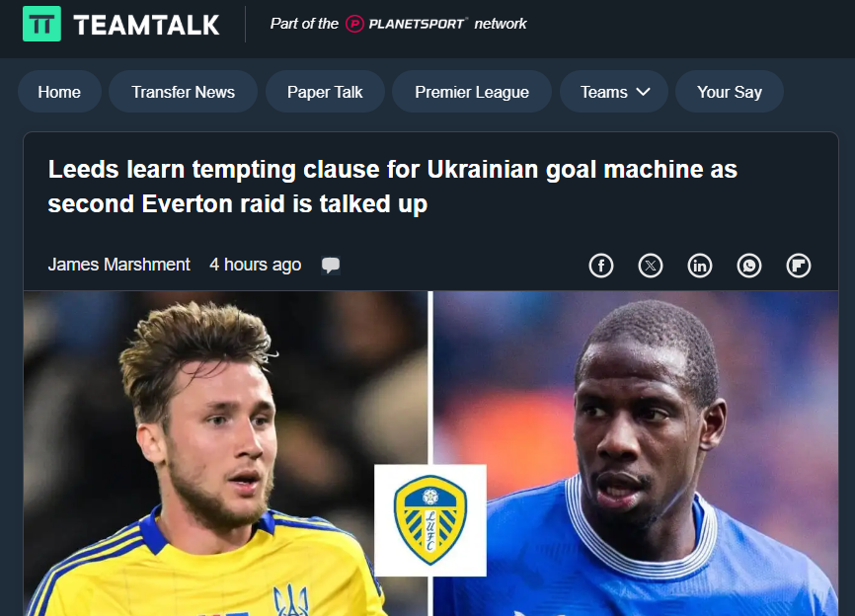Open the Paper Talk section
This screenshot has width=855, height=616.
(x=325, y=92)
